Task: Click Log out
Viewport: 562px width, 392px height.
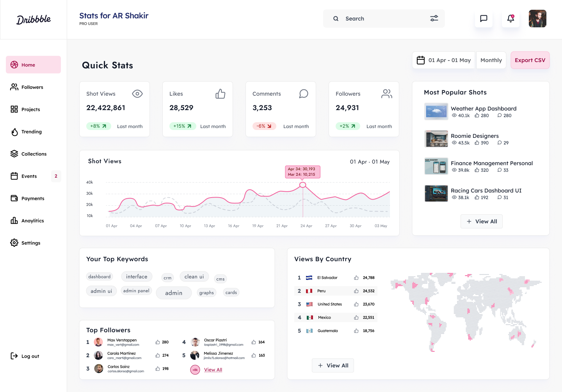Action: tap(25, 356)
